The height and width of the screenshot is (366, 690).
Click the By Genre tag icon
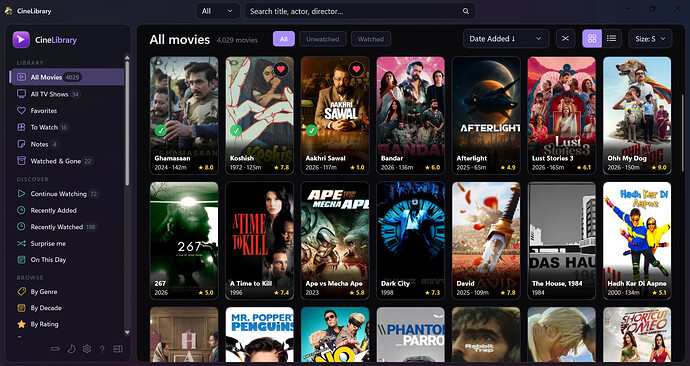coord(21,291)
